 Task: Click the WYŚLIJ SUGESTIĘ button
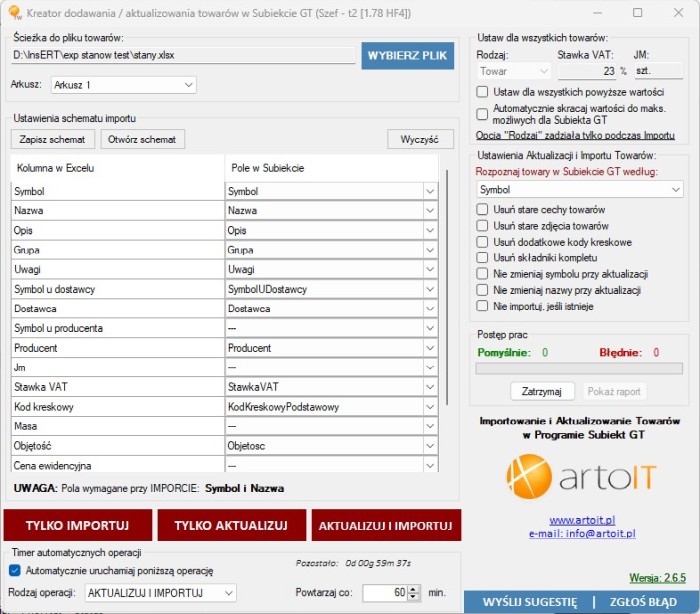click(x=529, y=602)
